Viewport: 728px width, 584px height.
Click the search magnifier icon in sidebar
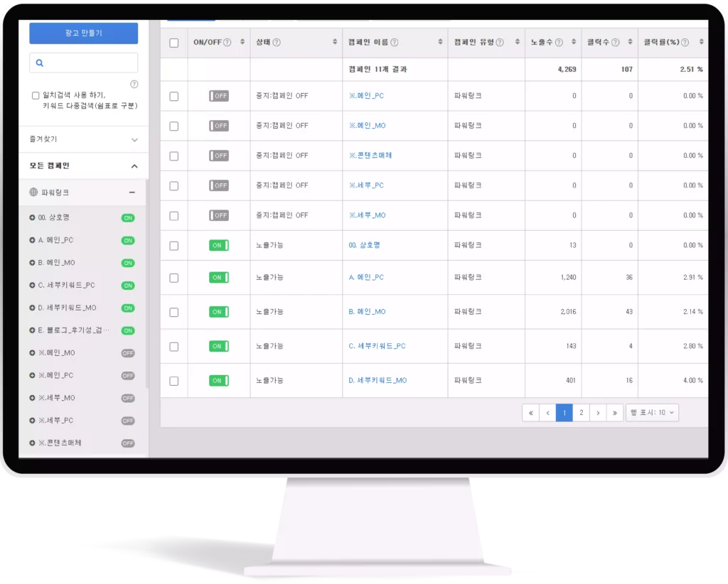point(40,63)
